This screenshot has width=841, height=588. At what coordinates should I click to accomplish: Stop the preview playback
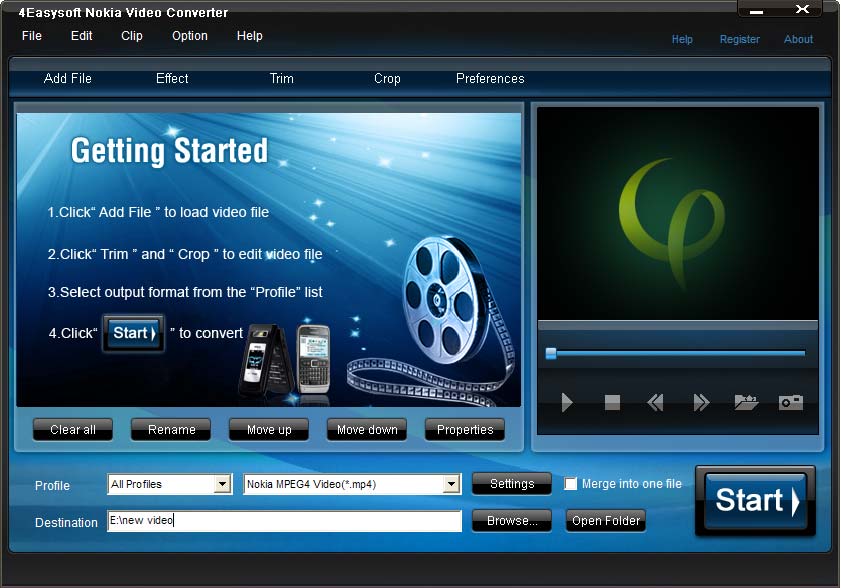[611, 403]
